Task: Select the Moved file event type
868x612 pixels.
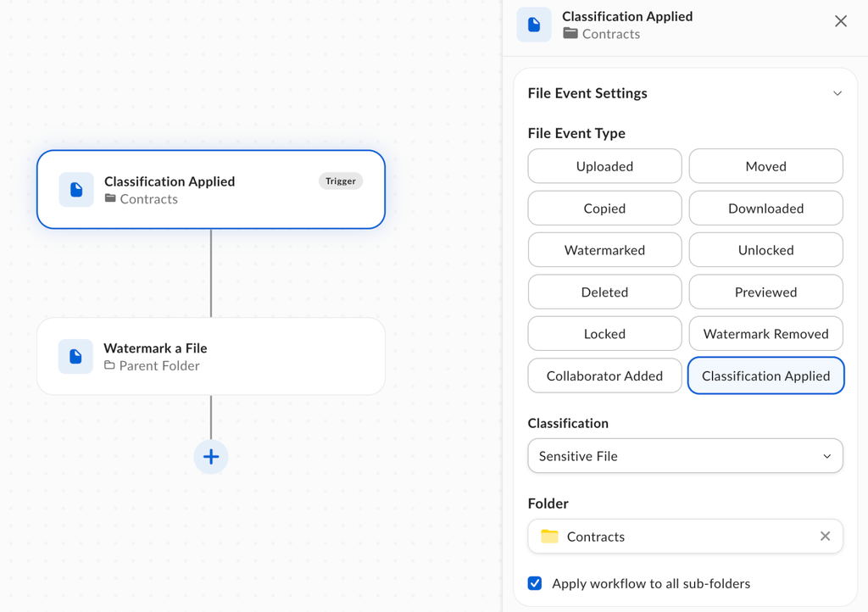Action: [765, 166]
